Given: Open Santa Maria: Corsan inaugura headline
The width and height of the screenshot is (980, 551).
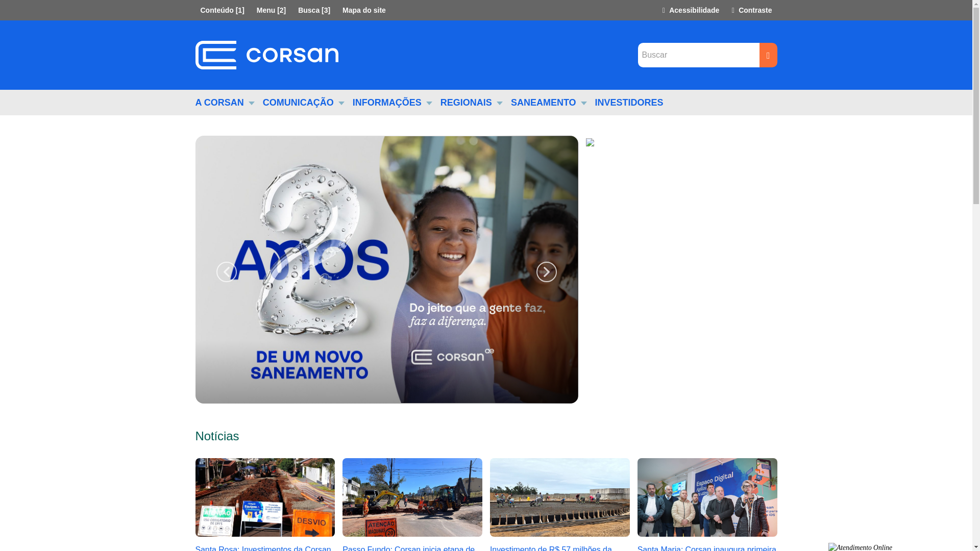Looking at the screenshot, I should click(x=706, y=548).
